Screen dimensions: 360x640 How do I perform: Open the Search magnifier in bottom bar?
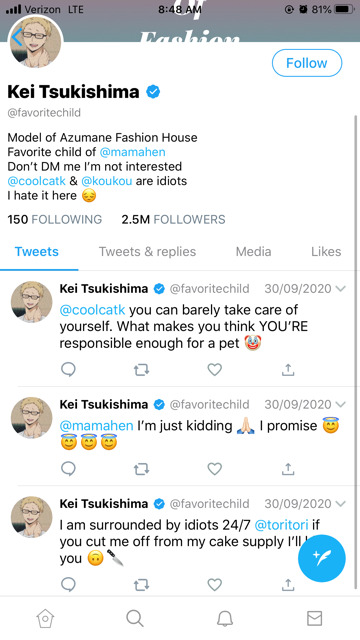[x=135, y=618]
